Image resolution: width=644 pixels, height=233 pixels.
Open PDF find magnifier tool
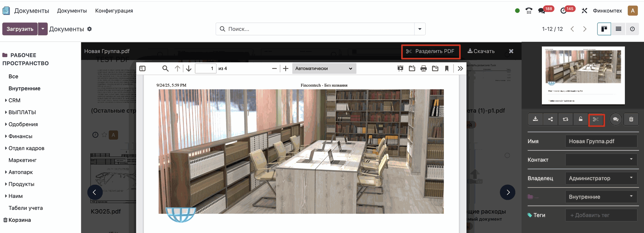pyautogui.click(x=165, y=69)
